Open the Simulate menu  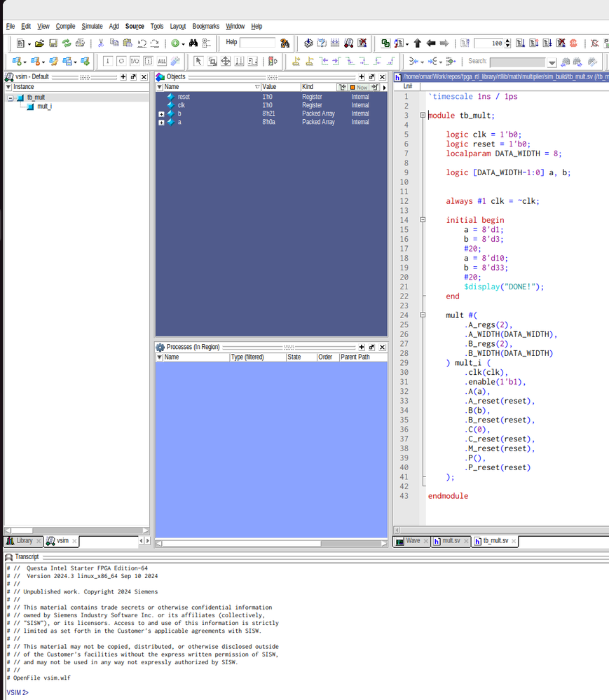(92, 26)
